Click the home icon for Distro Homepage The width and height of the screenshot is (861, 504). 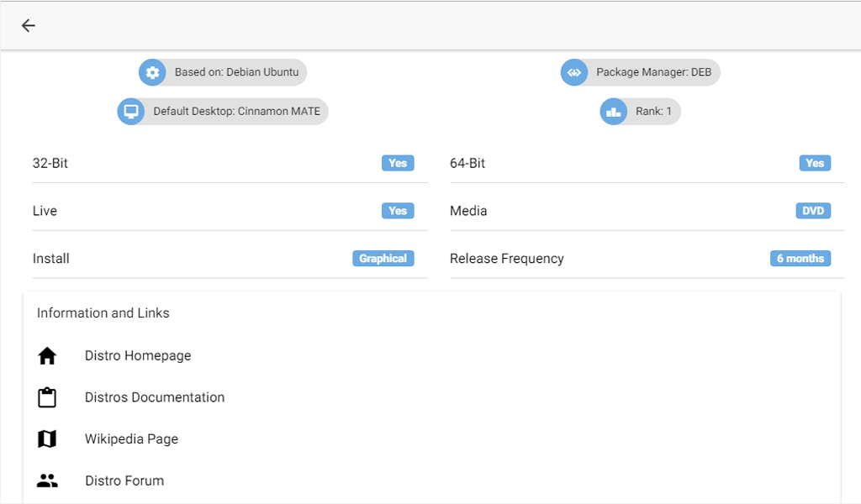point(47,356)
